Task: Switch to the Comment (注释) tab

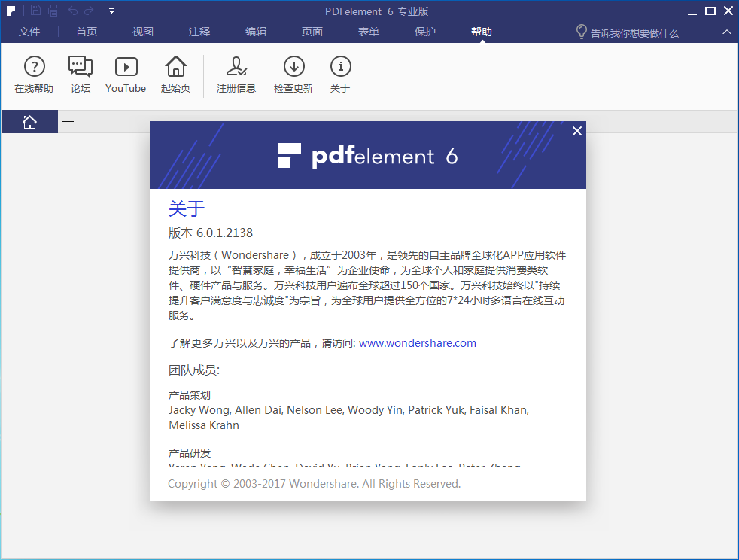Action: pyautogui.click(x=199, y=32)
